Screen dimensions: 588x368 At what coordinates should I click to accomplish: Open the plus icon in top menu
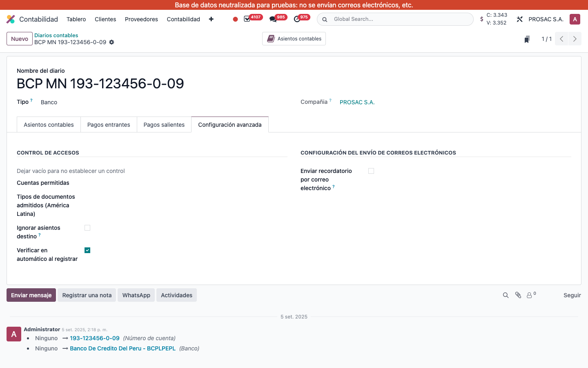pyautogui.click(x=211, y=19)
